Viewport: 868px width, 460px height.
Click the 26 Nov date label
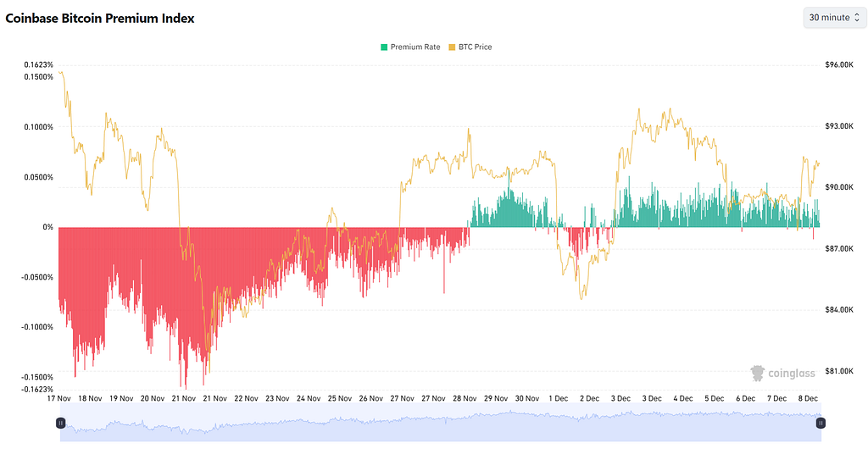(371, 398)
